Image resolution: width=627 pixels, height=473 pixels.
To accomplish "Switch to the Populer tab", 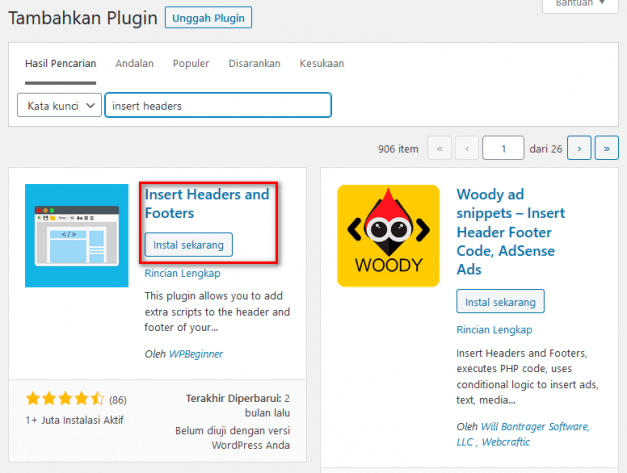I will click(191, 64).
